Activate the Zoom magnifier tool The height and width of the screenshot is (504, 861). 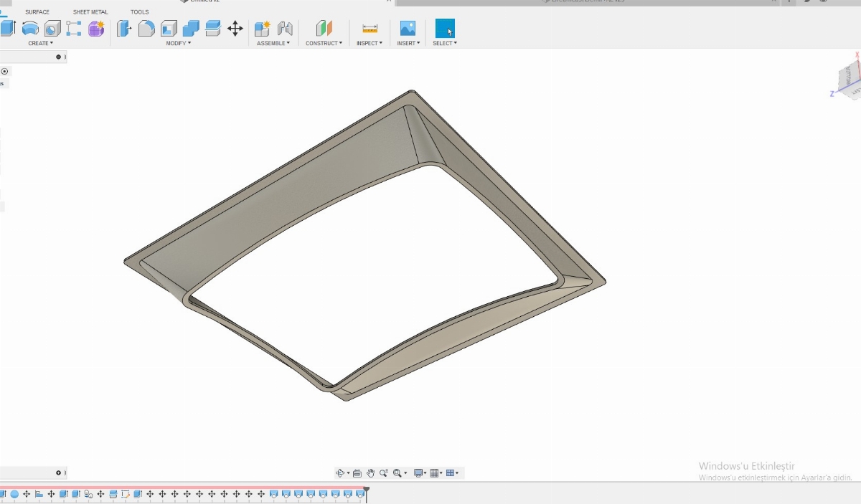tap(384, 473)
